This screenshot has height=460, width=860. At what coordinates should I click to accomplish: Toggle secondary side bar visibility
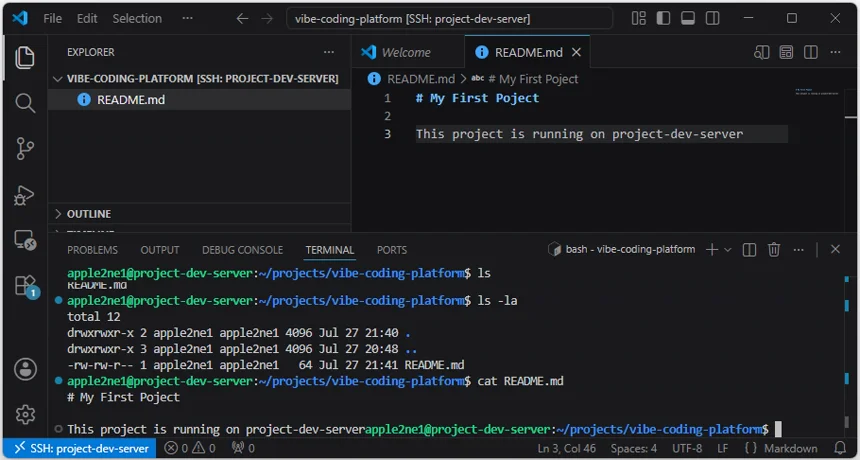(x=712, y=18)
